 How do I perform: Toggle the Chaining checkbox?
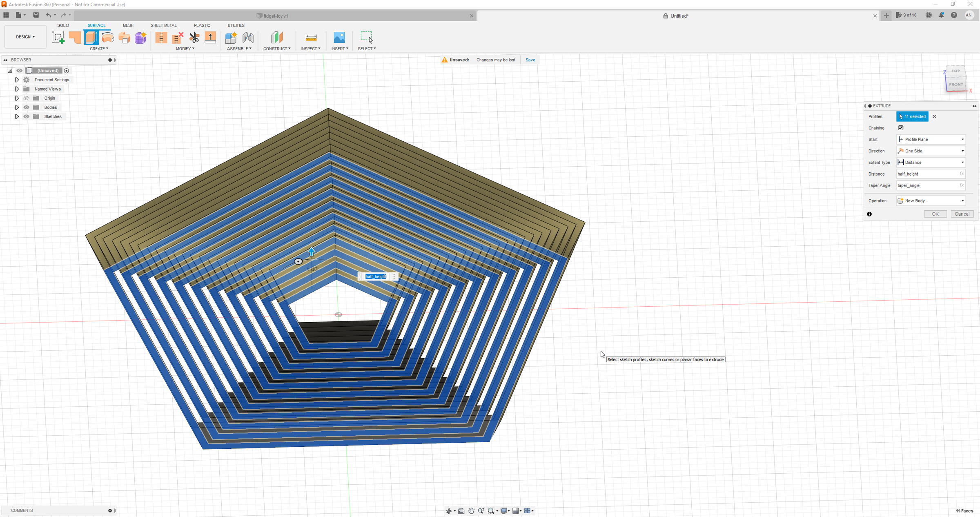pos(901,128)
